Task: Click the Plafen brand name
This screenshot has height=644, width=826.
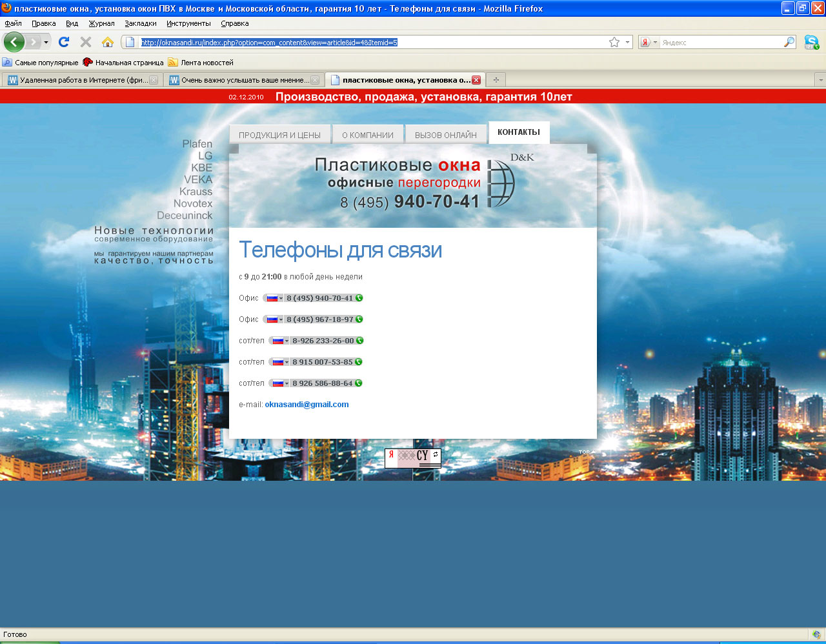Action: coord(197,144)
